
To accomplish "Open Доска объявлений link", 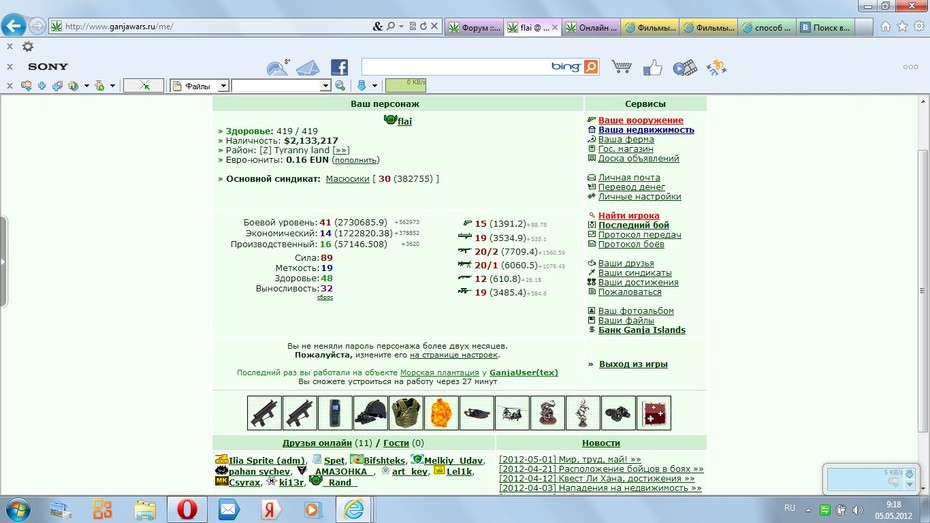I will tap(638, 158).
